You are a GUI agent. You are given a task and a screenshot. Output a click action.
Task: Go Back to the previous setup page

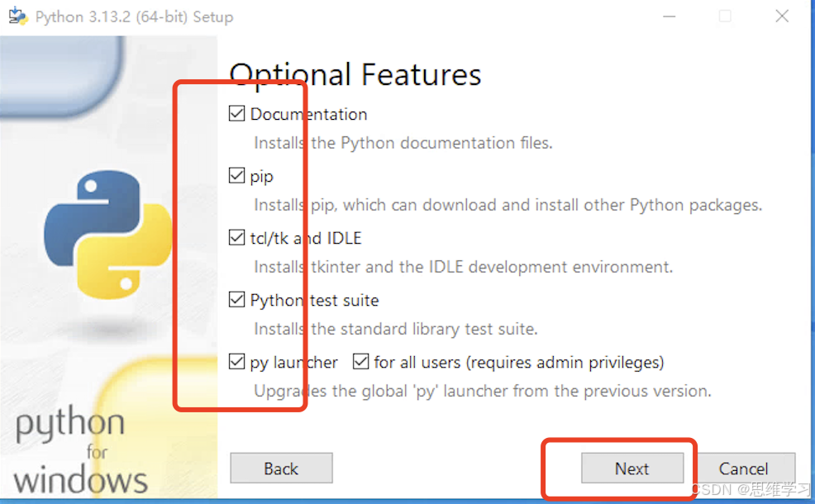[281, 468]
